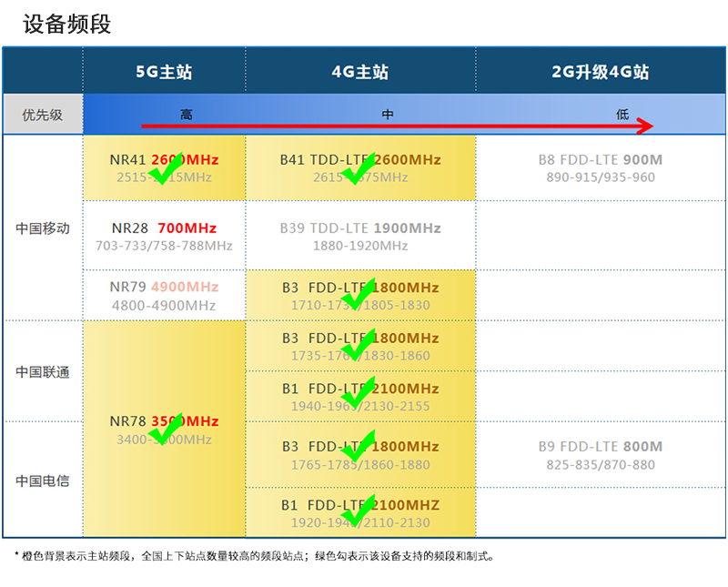Click the B9 FDD-LTE 800M cell

click(600, 455)
